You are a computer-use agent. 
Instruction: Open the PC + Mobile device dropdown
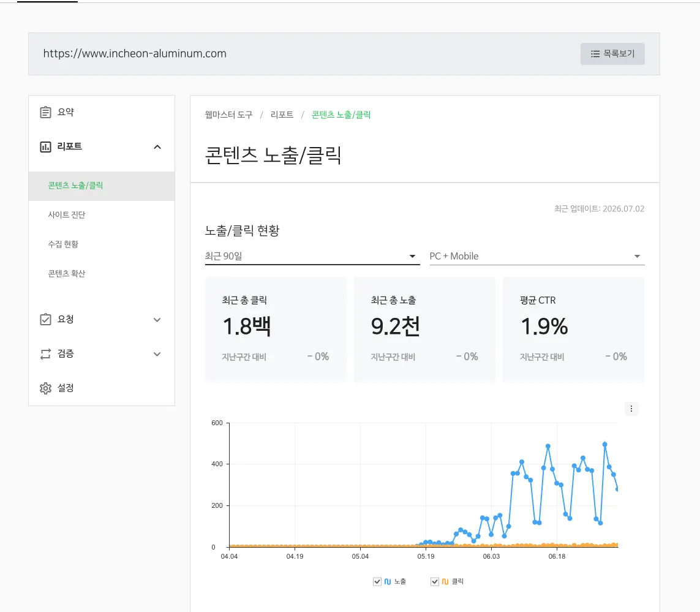[537, 257]
